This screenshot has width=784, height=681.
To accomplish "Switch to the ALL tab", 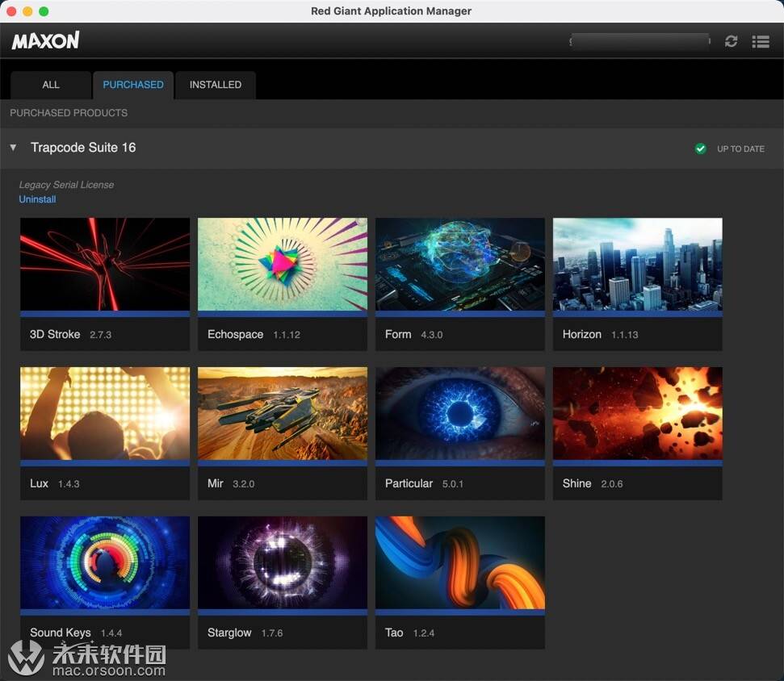I will tap(51, 85).
